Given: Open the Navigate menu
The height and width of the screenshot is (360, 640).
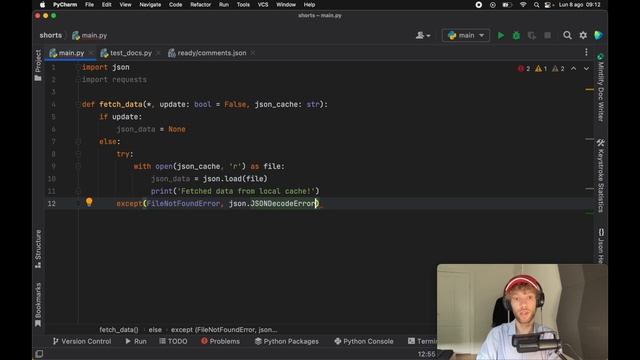Looking at the screenshot, I should [150, 5].
